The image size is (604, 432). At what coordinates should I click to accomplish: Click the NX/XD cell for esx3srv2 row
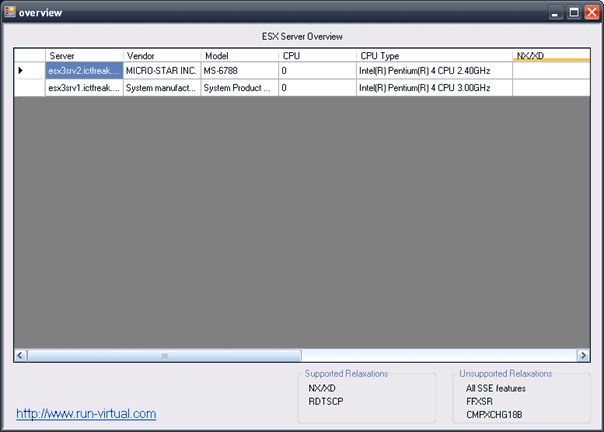coord(551,71)
